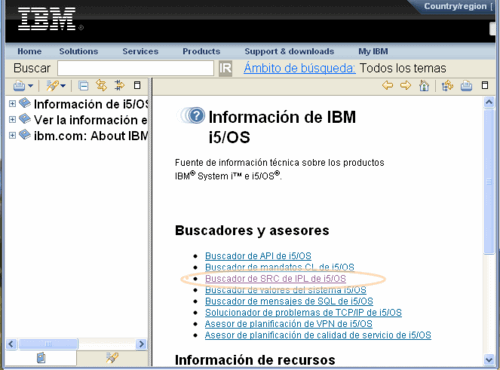This screenshot has height=370, width=500.
Task: Select the Información de i5/OS tree item
Action: [x=91, y=104]
